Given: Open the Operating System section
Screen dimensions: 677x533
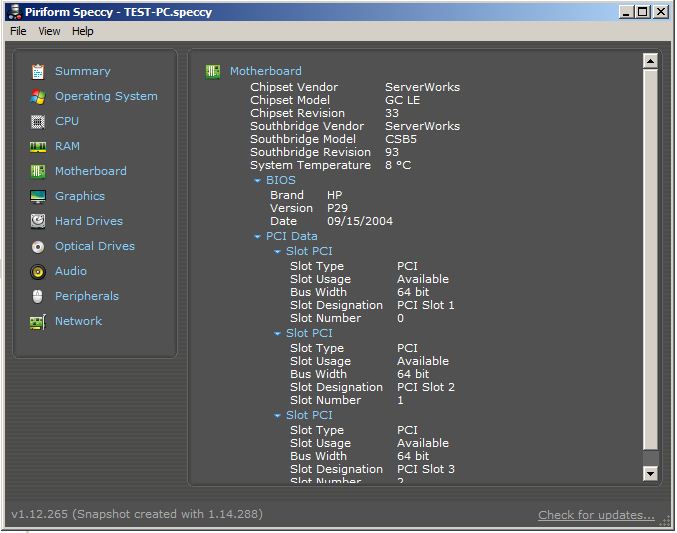Looking at the screenshot, I should [106, 96].
